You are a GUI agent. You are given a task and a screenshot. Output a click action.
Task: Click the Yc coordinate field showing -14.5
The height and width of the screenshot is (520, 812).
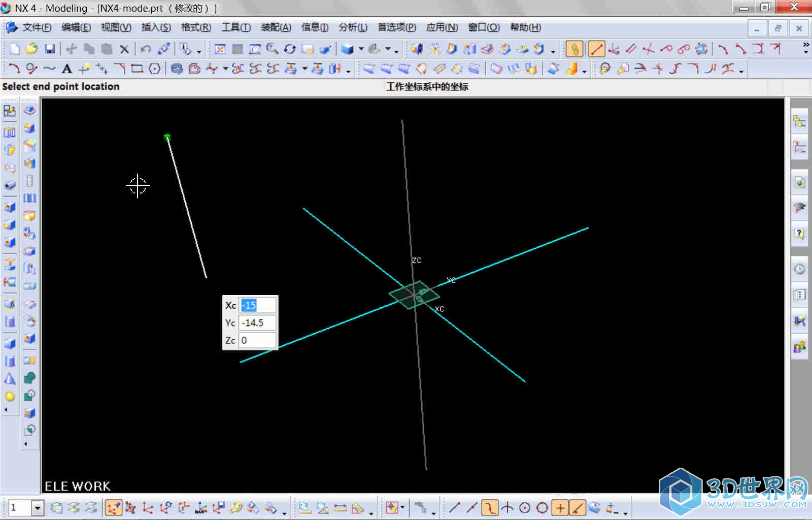pos(257,323)
